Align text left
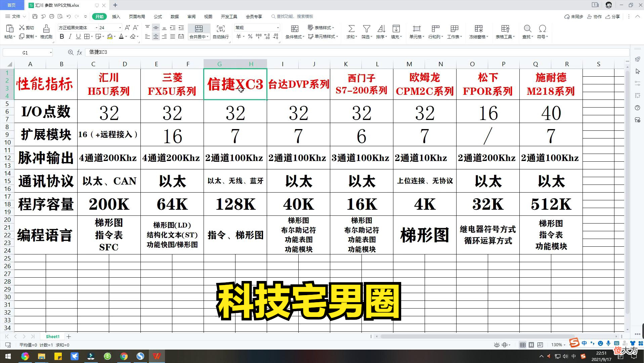 click(147, 36)
